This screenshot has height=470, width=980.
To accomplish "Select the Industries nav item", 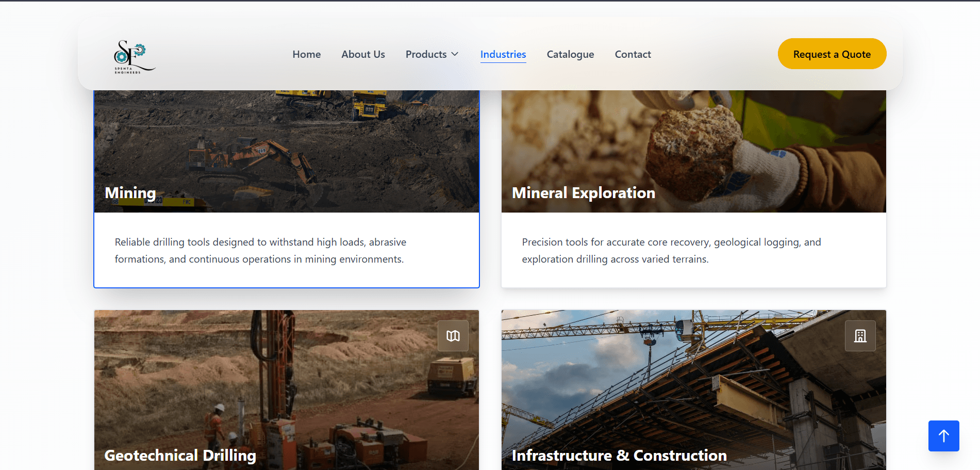I will pyautogui.click(x=503, y=54).
